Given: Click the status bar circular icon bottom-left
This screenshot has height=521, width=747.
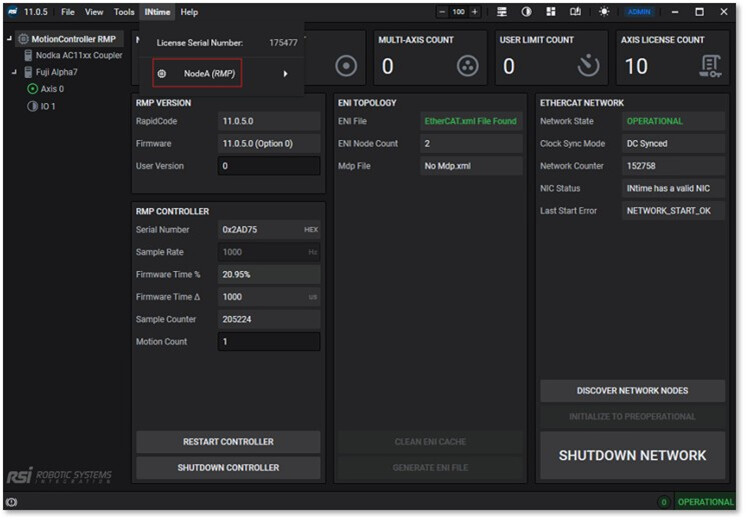Looking at the screenshot, I should [11, 502].
